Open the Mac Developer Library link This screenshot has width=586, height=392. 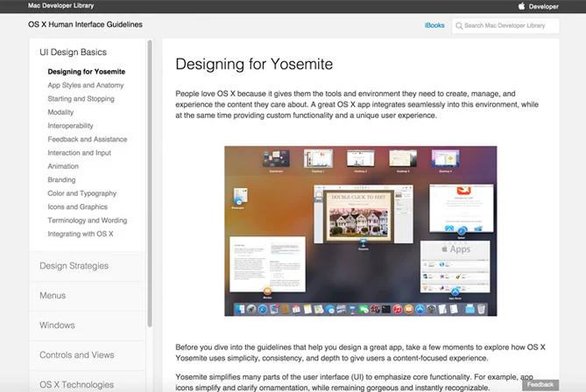tap(61, 5)
